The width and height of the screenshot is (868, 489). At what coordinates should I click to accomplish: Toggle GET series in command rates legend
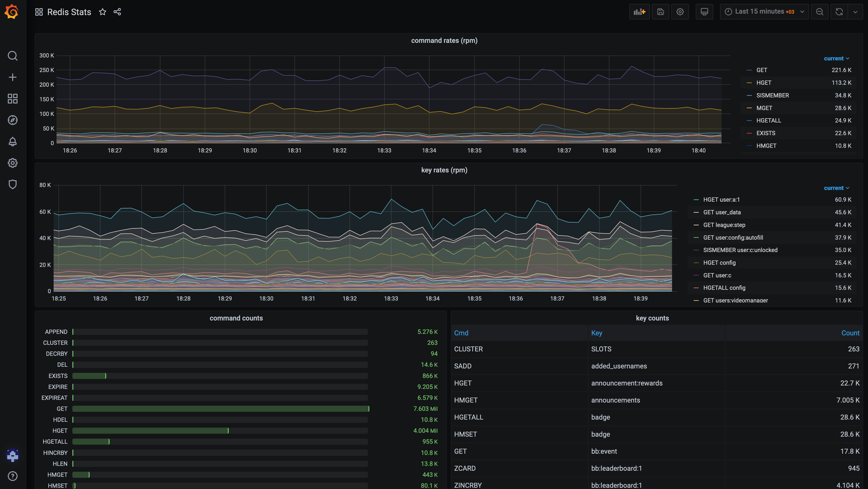(762, 70)
